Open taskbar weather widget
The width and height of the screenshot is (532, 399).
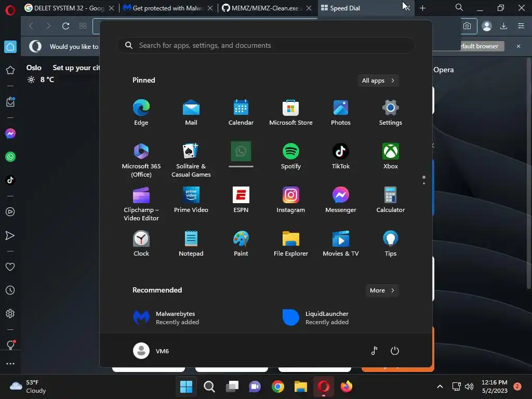pos(27,387)
